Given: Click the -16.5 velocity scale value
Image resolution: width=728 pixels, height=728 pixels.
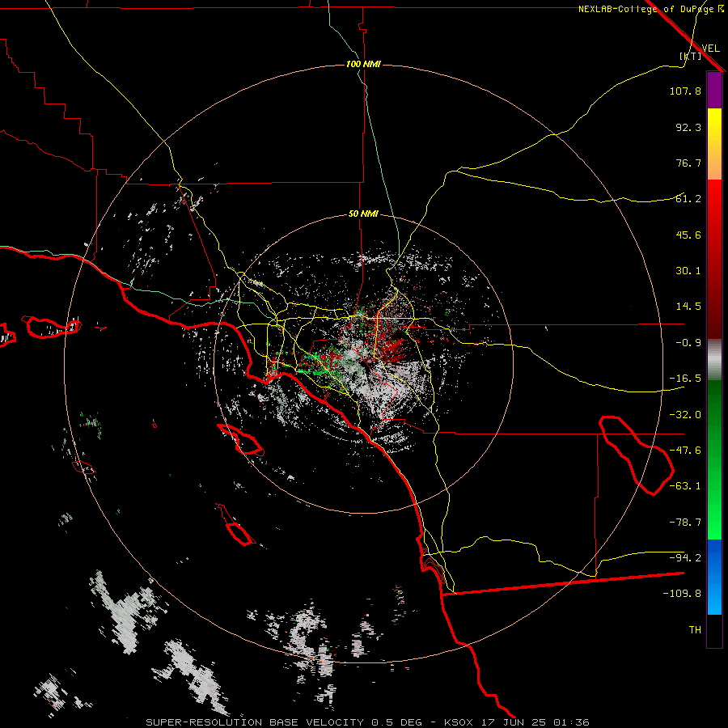Looking at the screenshot, I should point(685,379).
